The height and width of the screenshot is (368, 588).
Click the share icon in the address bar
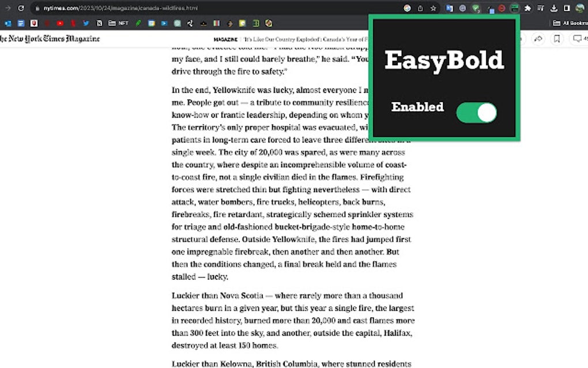[x=419, y=8]
